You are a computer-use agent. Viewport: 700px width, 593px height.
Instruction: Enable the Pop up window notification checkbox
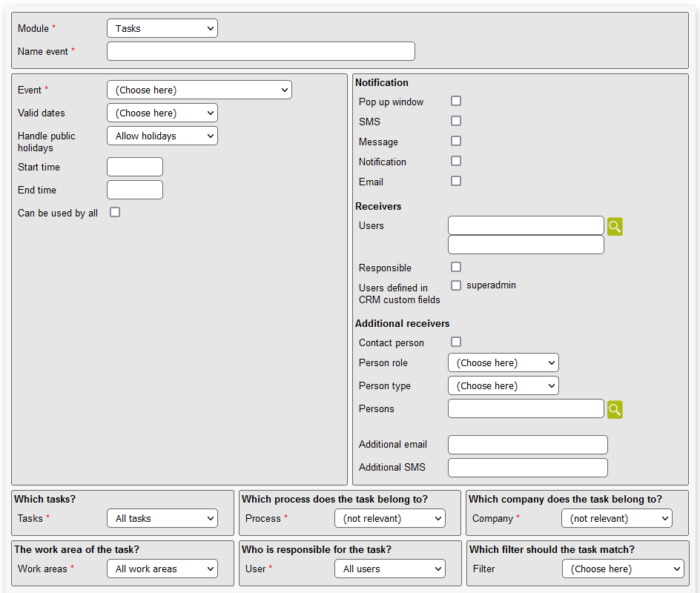click(x=456, y=101)
